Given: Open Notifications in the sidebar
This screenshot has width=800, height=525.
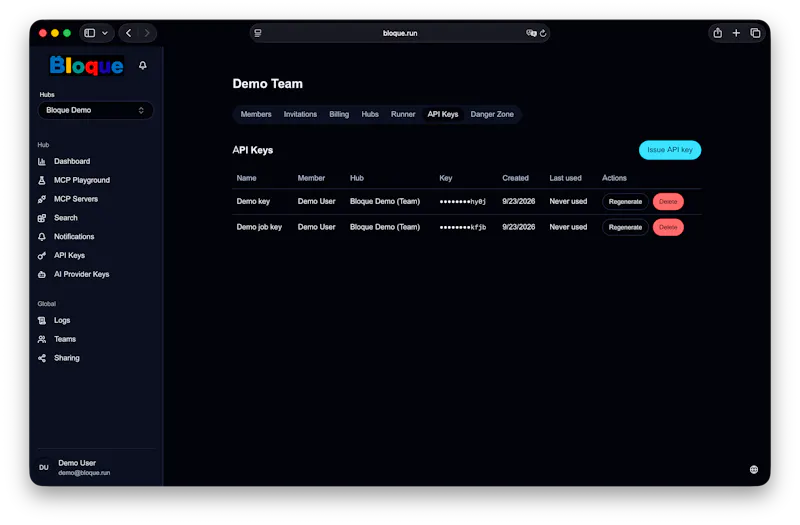Looking at the screenshot, I should point(74,237).
